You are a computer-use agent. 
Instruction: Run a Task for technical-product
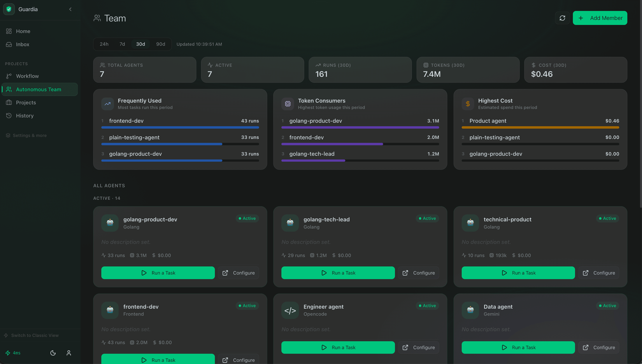point(518,273)
